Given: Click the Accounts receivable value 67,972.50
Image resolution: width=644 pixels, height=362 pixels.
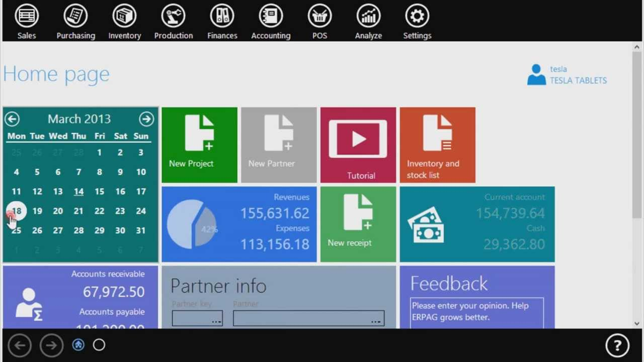Looking at the screenshot, I should [x=114, y=292].
